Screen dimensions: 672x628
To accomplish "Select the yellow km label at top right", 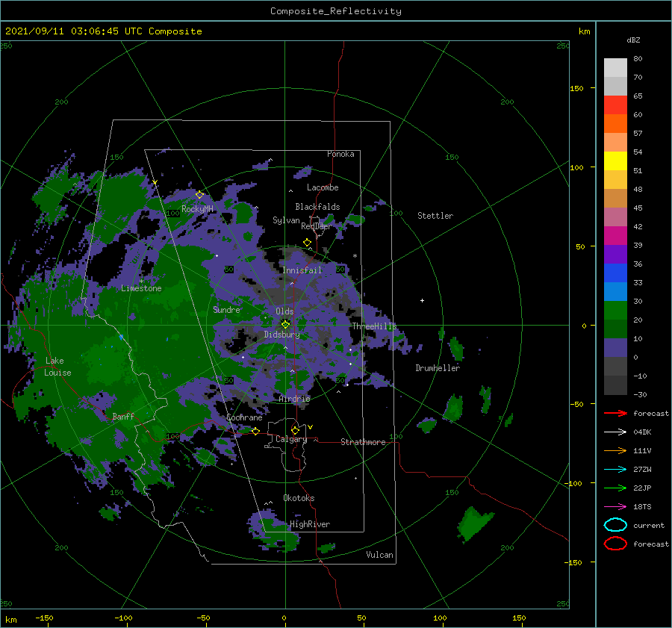I will (584, 31).
